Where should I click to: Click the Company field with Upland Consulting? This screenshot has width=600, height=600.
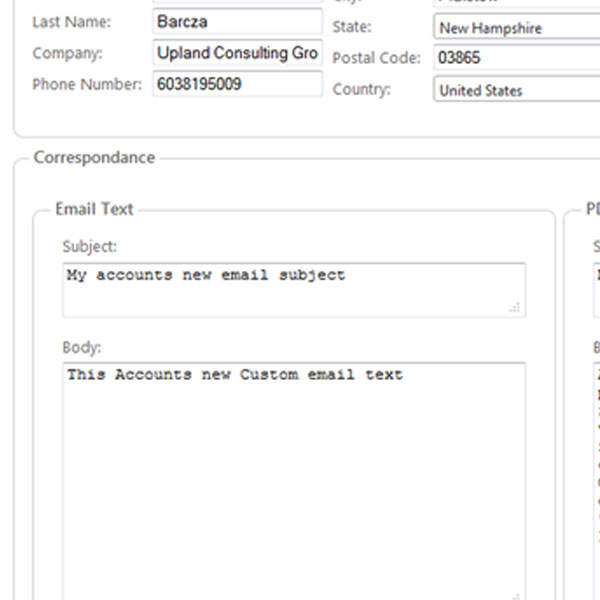pos(238,53)
